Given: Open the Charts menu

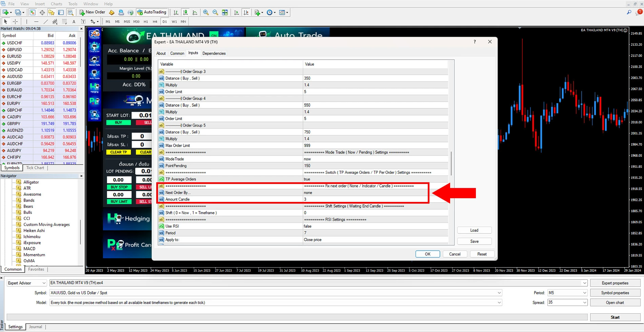Looking at the screenshot, I should [56, 4].
